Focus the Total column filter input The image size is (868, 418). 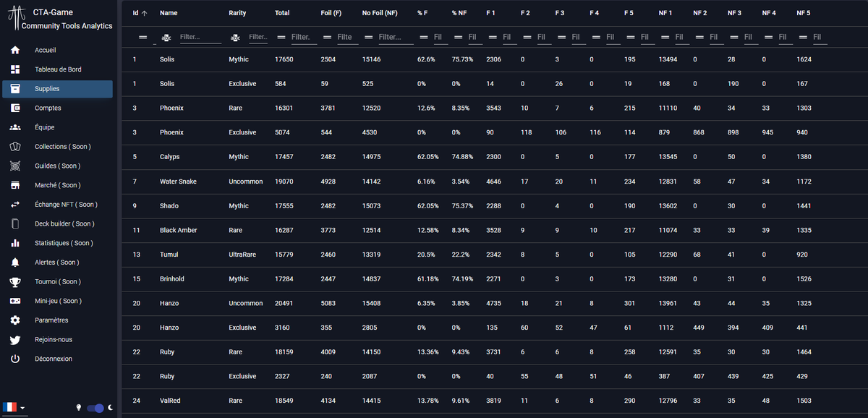point(303,37)
